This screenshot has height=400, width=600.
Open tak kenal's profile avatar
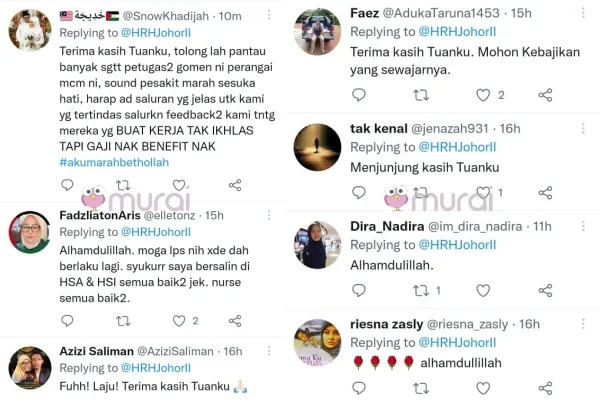pyautogui.click(x=317, y=147)
